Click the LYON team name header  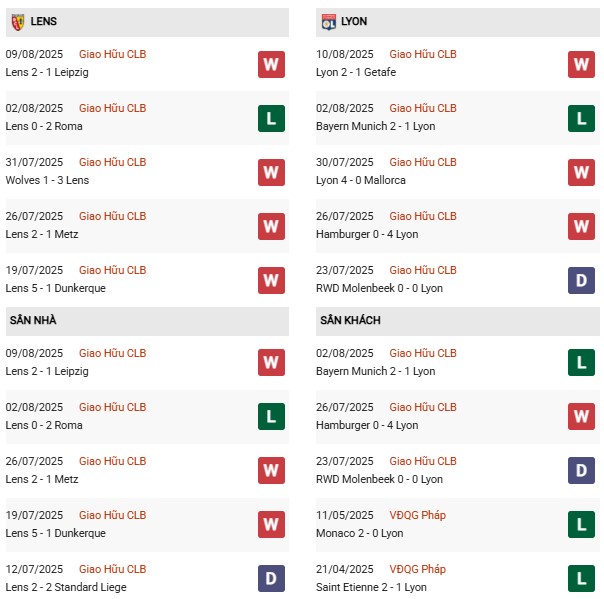356,21
